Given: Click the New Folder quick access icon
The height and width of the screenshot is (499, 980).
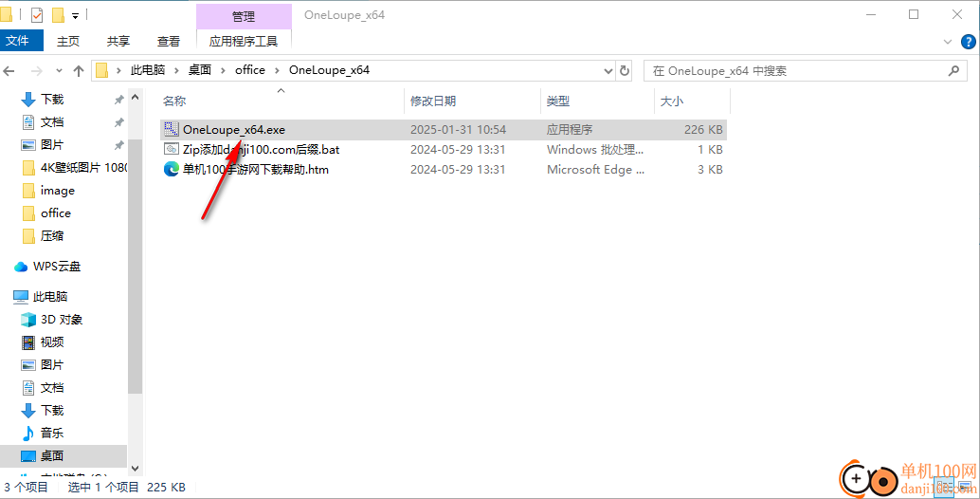Looking at the screenshot, I should (x=58, y=15).
